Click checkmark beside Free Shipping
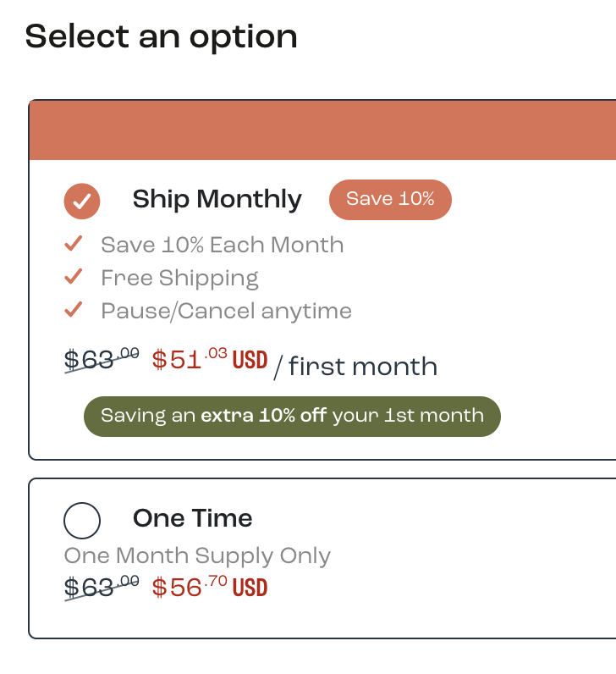Screen dimensions: 616x674 coord(74,276)
